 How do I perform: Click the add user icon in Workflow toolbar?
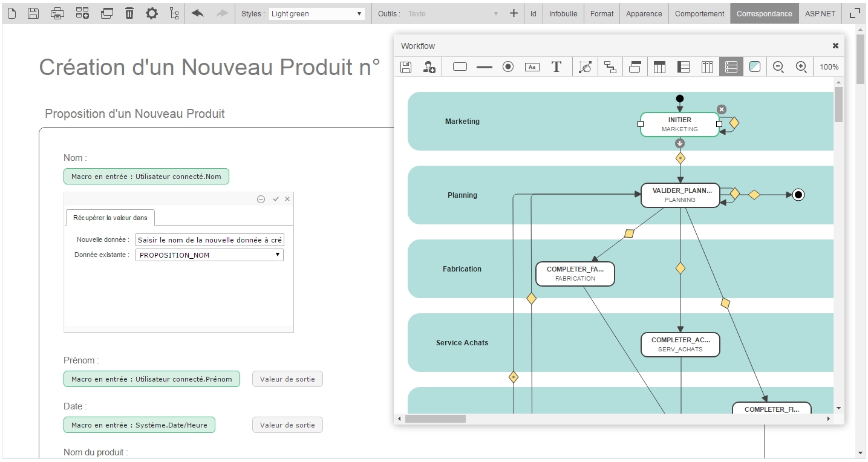point(429,67)
